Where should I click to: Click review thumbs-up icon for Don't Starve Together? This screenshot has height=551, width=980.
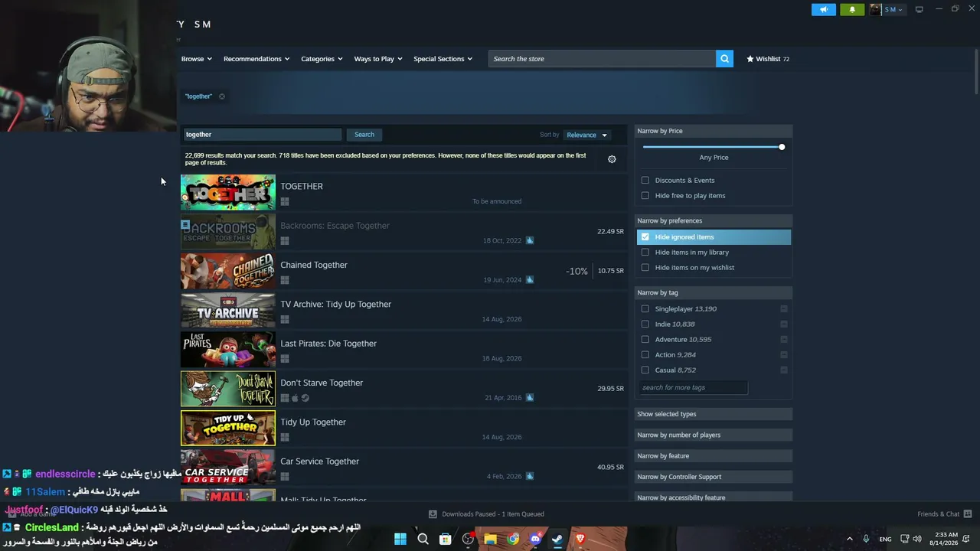pos(529,397)
